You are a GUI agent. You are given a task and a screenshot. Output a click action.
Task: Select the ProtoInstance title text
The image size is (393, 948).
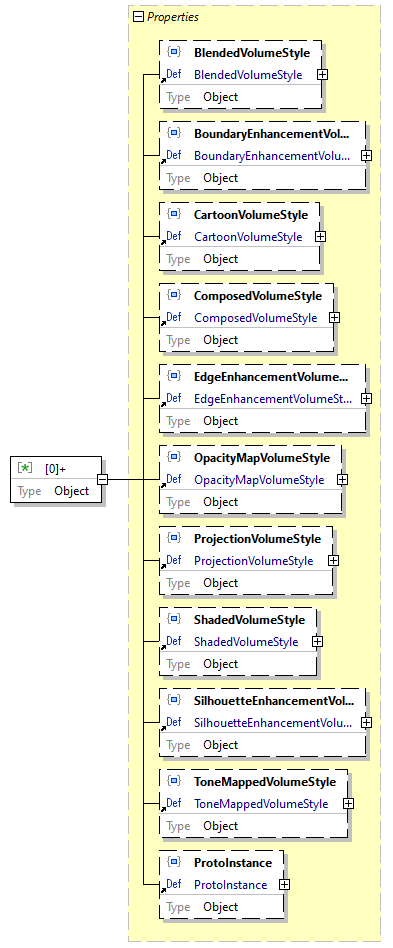(233, 863)
